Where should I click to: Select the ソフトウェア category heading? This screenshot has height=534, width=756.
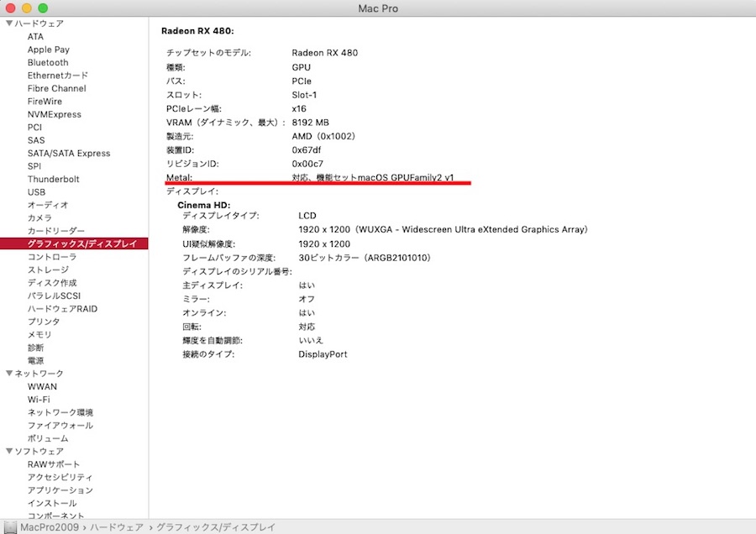(x=39, y=452)
